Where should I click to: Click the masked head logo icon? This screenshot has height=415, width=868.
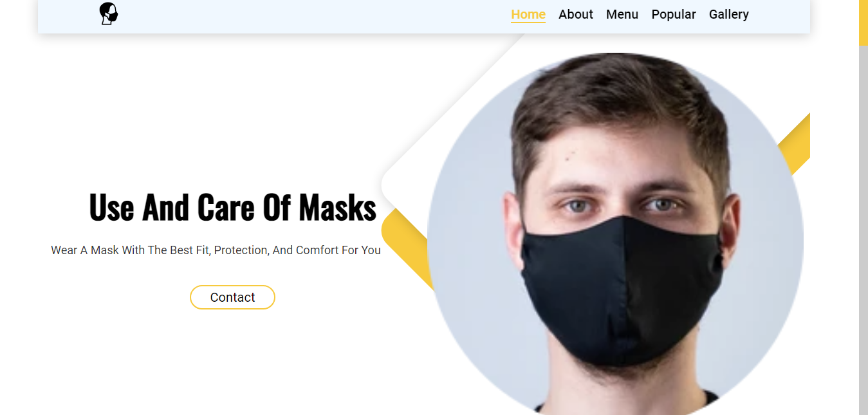pyautogui.click(x=109, y=14)
